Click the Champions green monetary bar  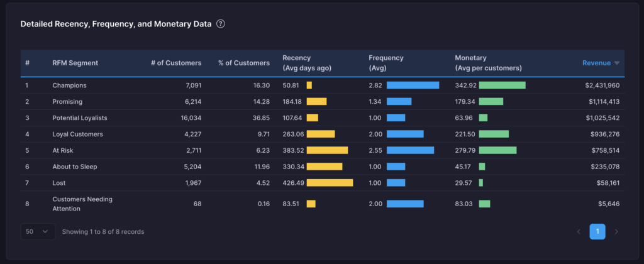pyautogui.click(x=502, y=85)
